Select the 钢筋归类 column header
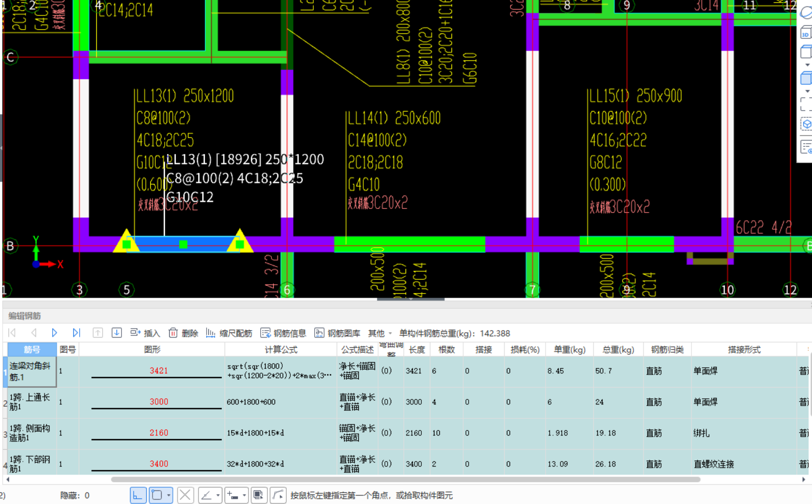The width and height of the screenshot is (812, 504). pyautogui.click(x=667, y=349)
